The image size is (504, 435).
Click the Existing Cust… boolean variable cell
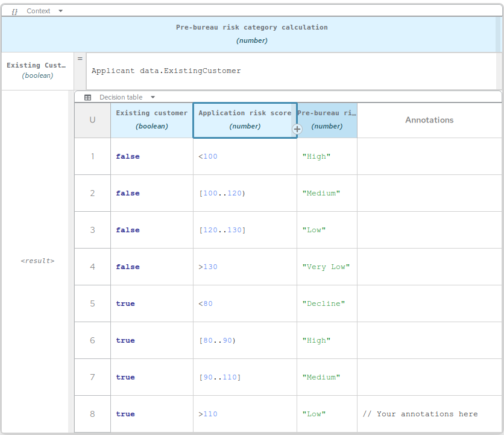(x=37, y=71)
